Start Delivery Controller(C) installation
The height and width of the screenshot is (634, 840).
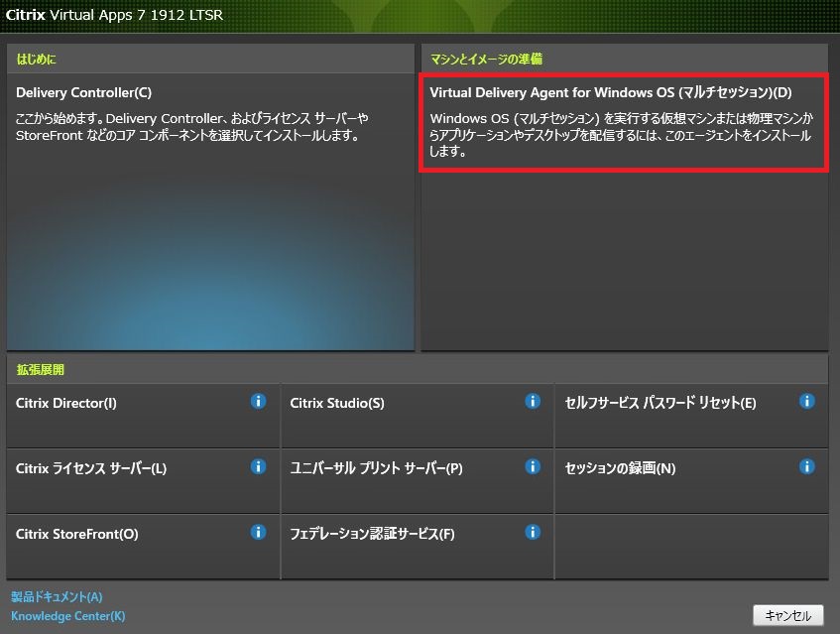click(x=84, y=92)
